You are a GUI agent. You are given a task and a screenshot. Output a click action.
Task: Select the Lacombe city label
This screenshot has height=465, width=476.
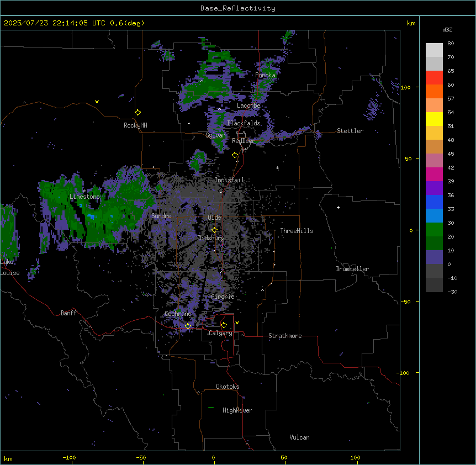[x=248, y=105]
